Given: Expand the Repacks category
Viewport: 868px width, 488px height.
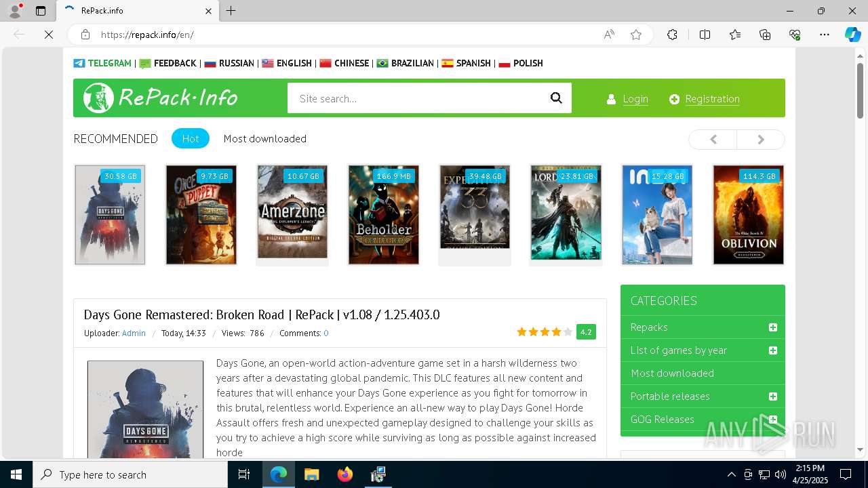Looking at the screenshot, I should pos(772,327).
